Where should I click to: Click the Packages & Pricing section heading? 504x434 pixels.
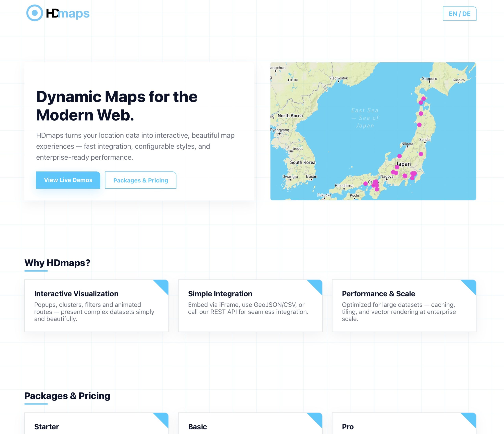67,396
